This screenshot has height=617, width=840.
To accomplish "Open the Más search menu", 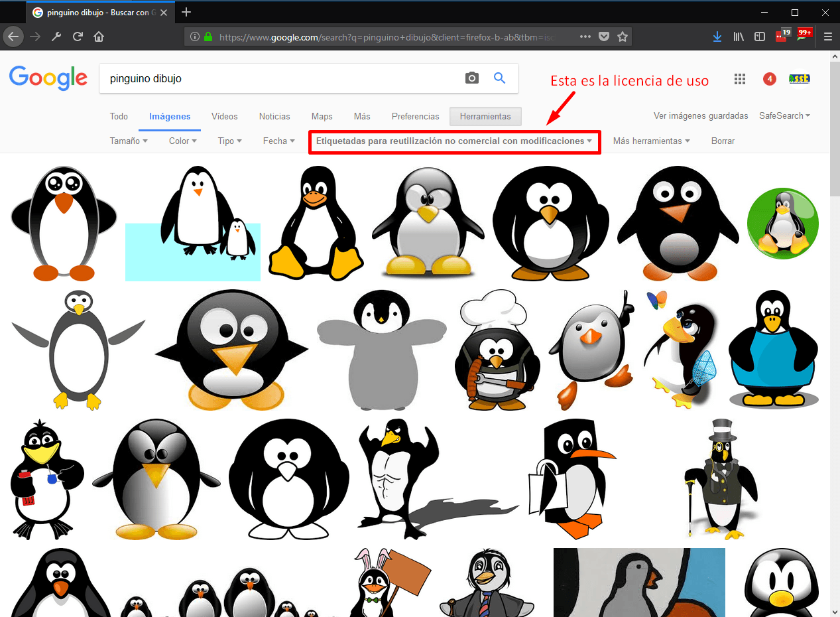I will tap(362, 116).
